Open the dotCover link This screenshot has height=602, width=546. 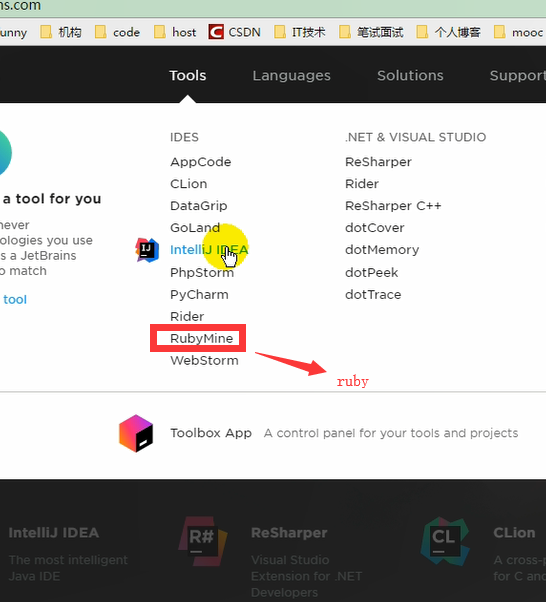(374, 228)
